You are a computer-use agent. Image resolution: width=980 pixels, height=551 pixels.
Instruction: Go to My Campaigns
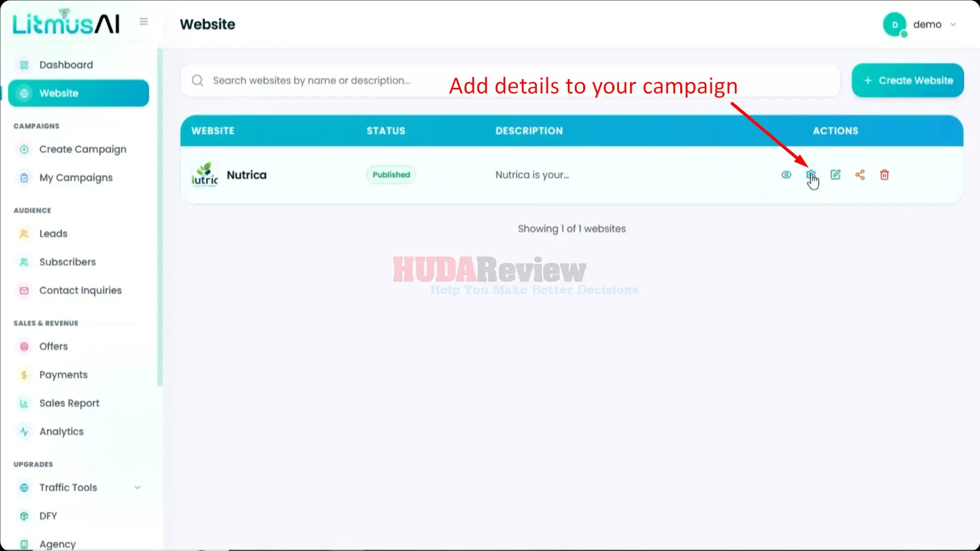point(79,178)
